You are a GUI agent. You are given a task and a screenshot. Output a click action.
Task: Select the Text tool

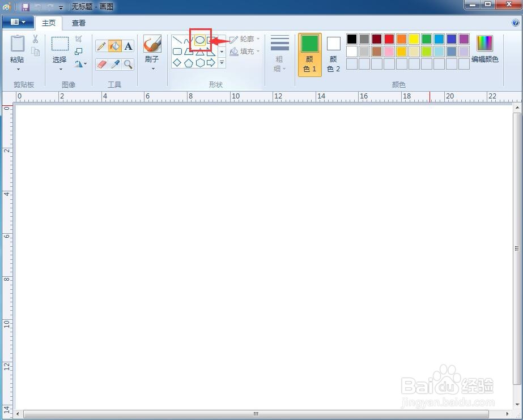129,46
